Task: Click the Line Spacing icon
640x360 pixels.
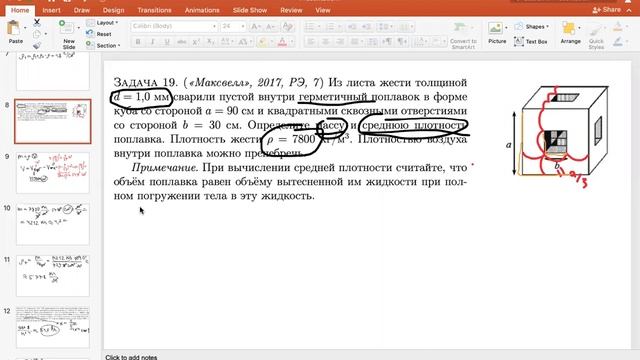Action: pyautogui.click(x=383, y=27)
